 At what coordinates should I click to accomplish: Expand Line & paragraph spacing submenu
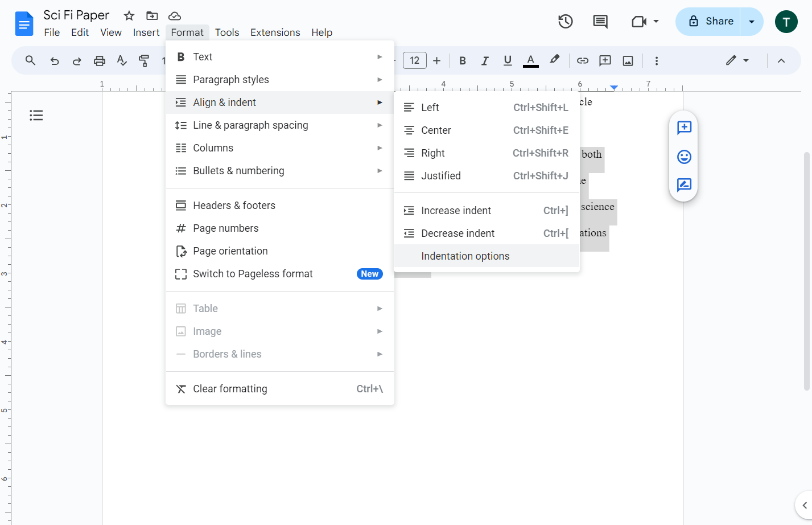[279, 125]
